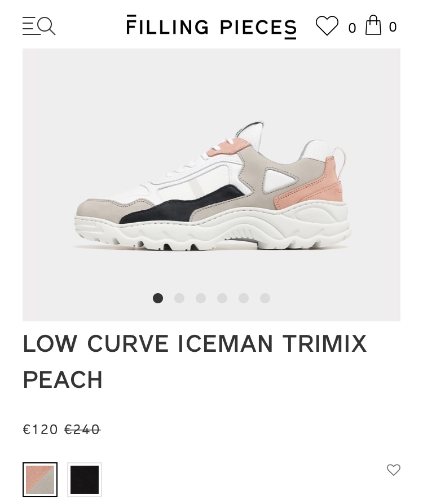Click the sneaker product image
The image size is (423, 504).
coord(211,185)
